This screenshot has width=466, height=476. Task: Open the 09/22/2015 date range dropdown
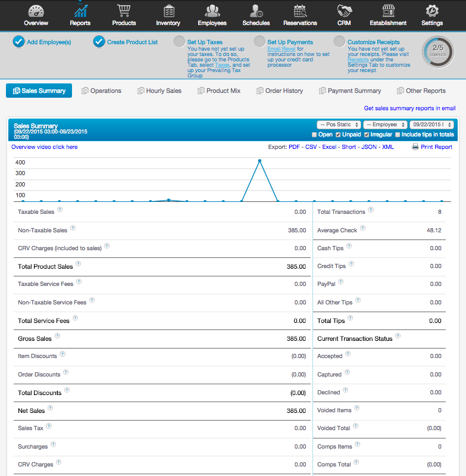click(431, 125)
